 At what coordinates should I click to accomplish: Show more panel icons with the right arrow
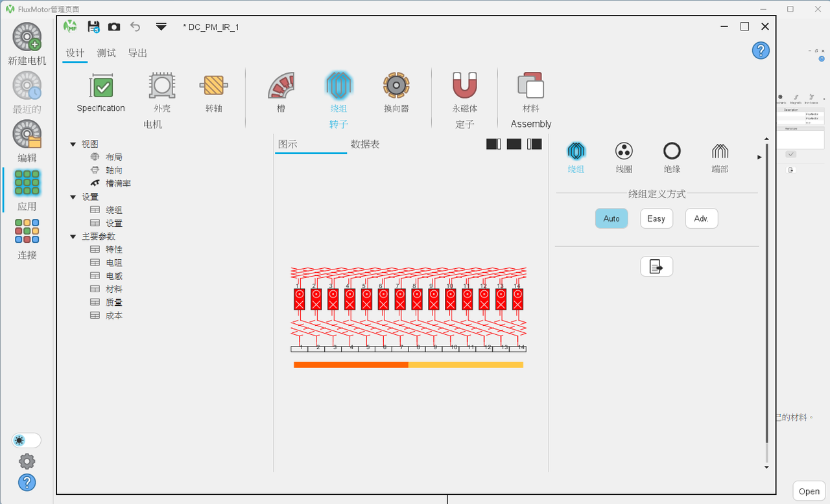[x=760, y=157]
